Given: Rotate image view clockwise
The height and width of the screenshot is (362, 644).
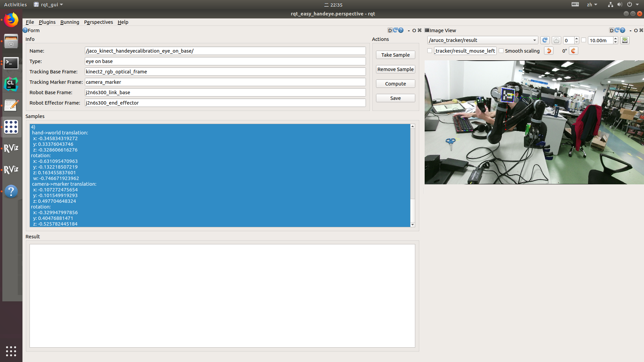Looking at the screenshot, I should [574, 51].
